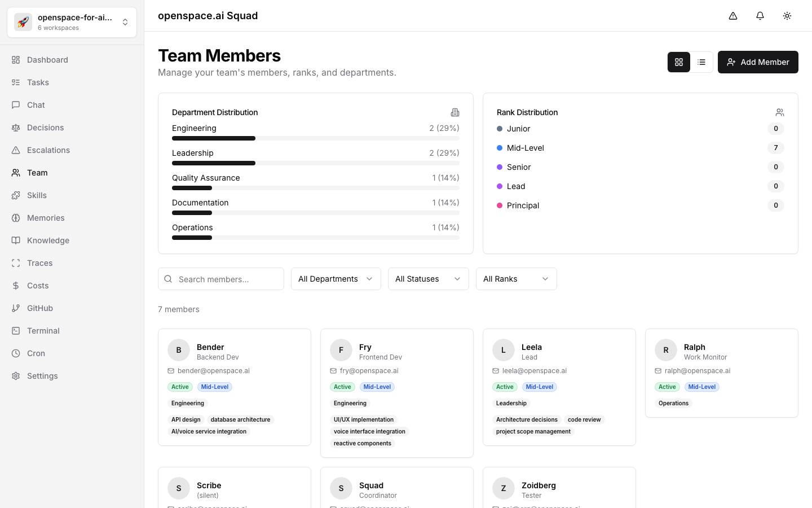This screenshot has width=812, height=508.
Task: Go to the Escalations page
Action: (x=48, y=150)
